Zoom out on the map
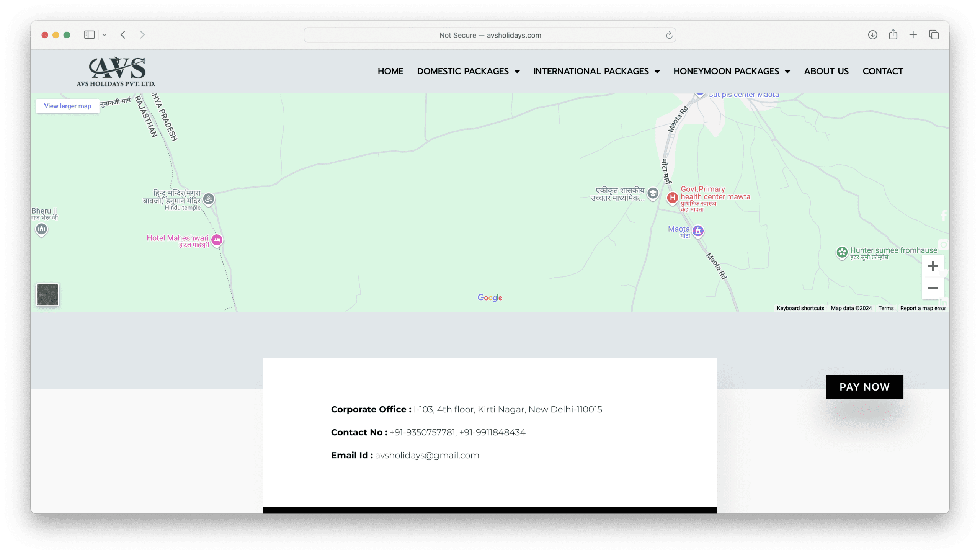980x554 pixels. tap(933, 288)
